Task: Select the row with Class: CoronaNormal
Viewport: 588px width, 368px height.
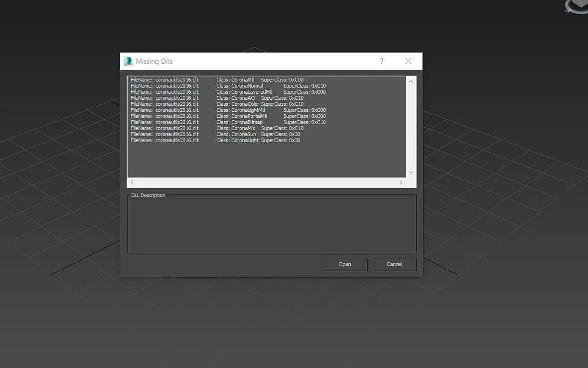Action: point(267,86)
